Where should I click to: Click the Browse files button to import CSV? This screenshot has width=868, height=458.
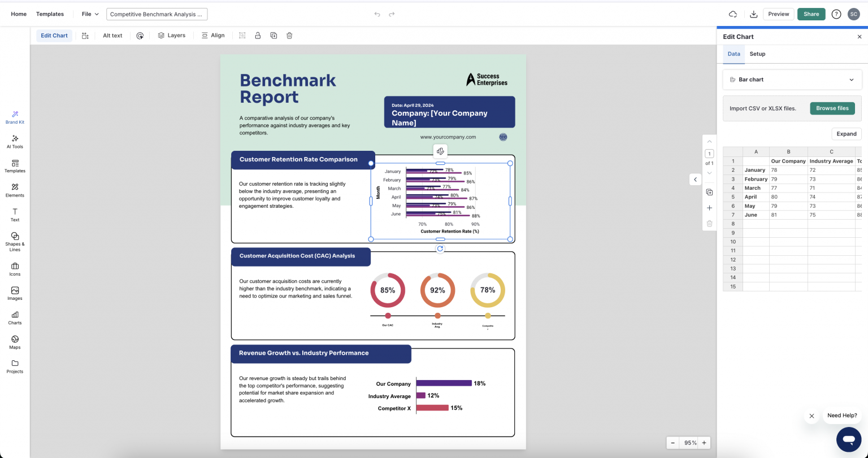[832, 108]
